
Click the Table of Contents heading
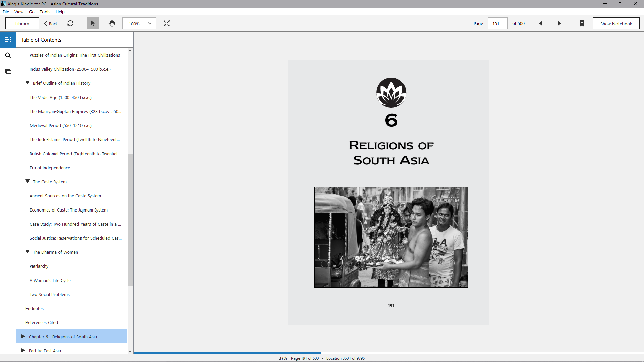pyautogui.click(x=41, y=40)
